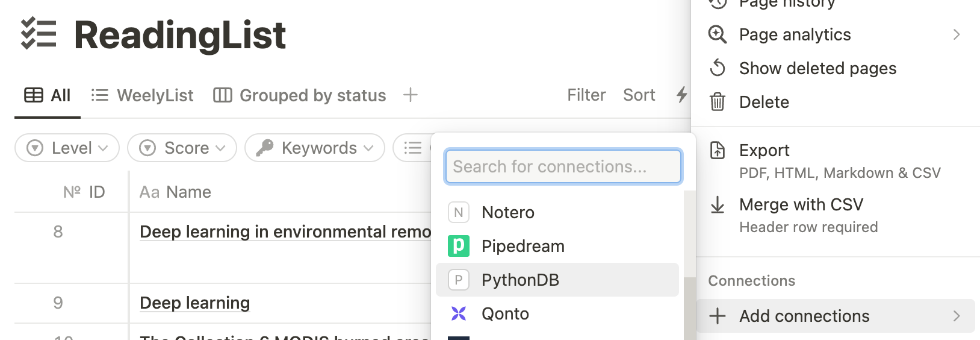Open Add connections in the Connections section

tap(836, 316)
